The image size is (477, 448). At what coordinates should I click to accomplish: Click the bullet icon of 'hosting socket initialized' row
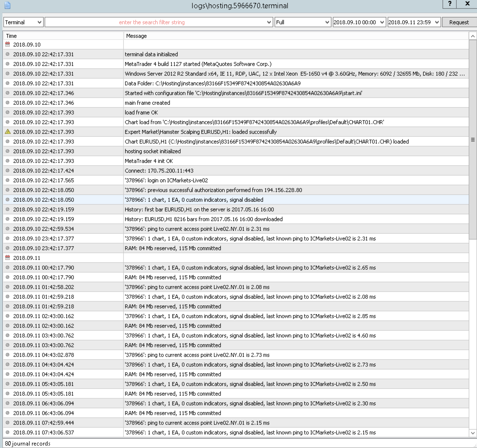8,151
